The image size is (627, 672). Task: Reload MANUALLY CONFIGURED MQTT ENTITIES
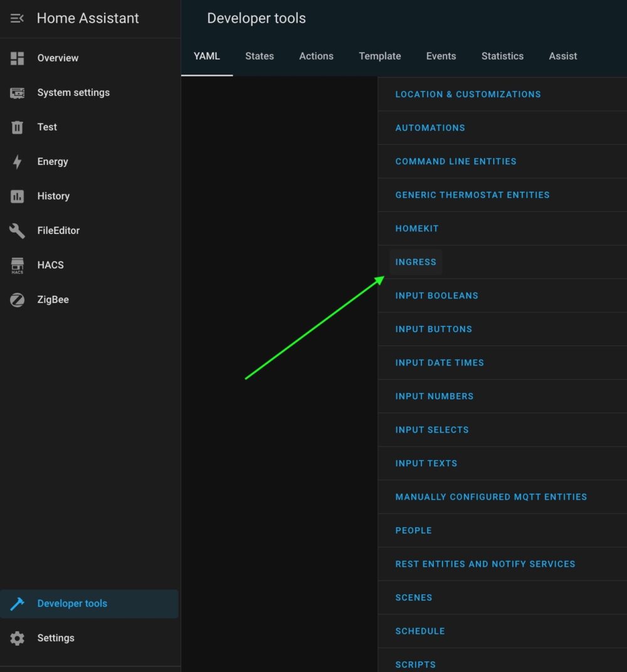tap(490, 496)
